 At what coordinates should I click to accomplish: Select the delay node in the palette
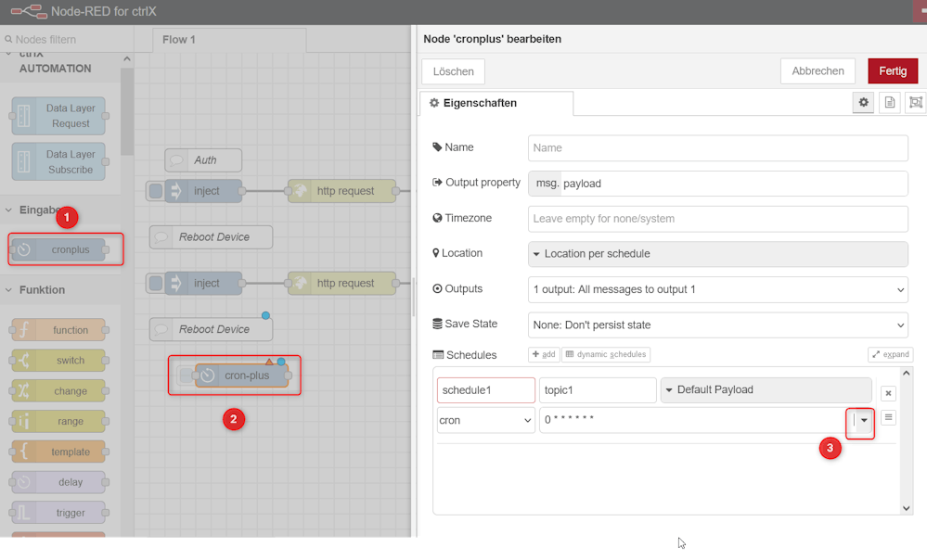point(58,482)
